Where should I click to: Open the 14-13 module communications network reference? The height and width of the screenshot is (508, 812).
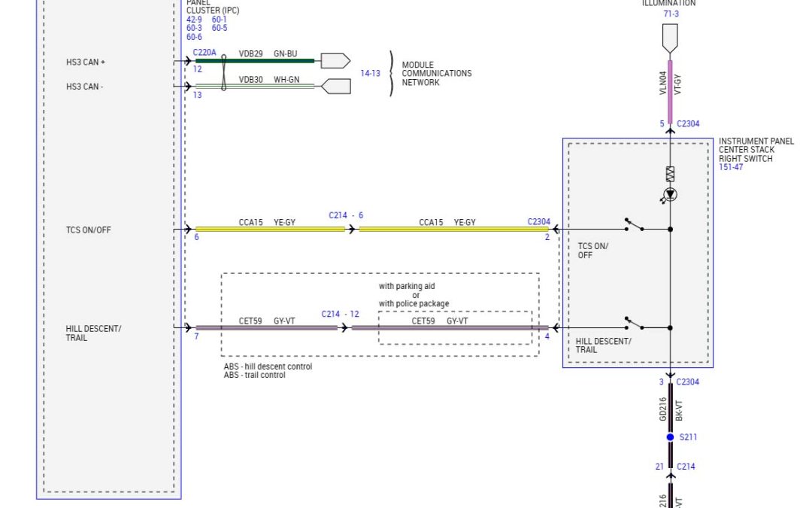click(x=370, y=74)
